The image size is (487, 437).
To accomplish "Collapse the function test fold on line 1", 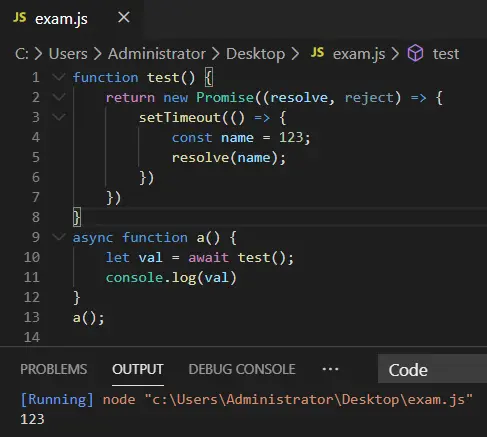I will 59,77.
